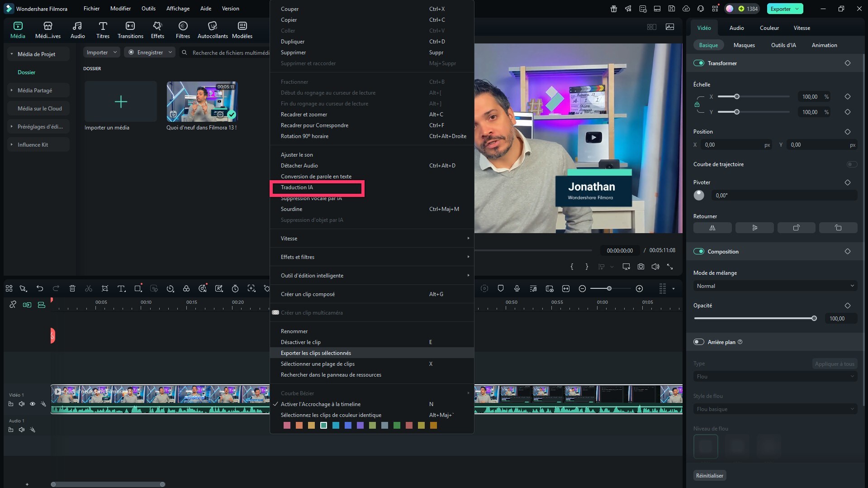Expand the Média de Projet tree
This screenshot has width=868, height=488.
12,54
